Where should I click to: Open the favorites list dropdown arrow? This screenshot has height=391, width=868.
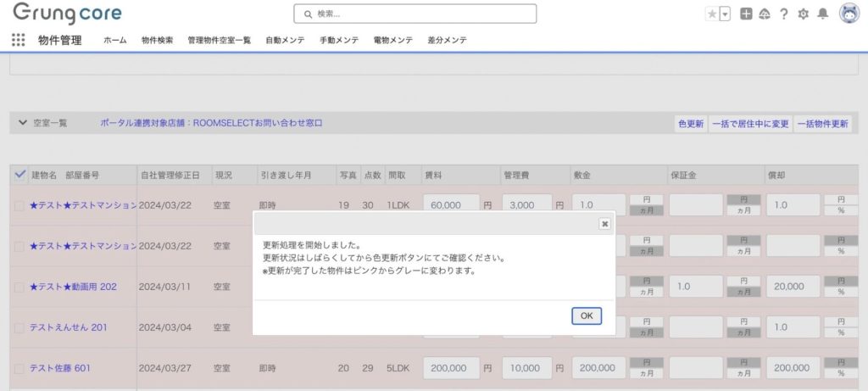point(725,14)
